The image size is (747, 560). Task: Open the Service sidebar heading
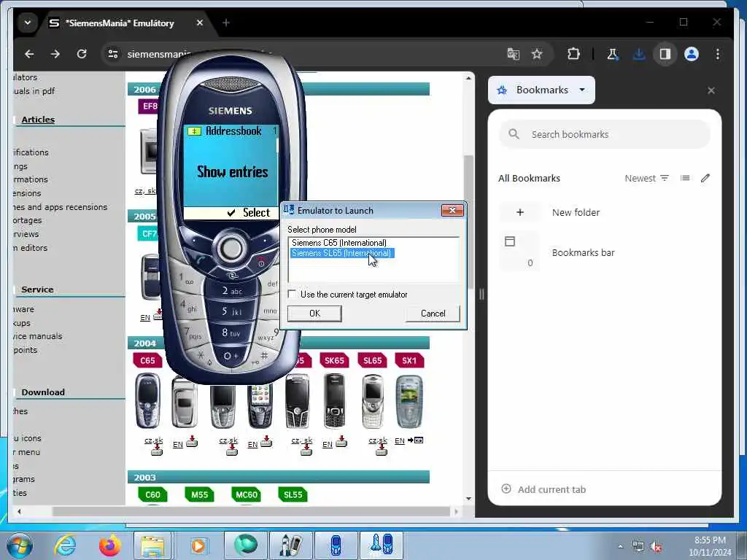coord(37,289)
